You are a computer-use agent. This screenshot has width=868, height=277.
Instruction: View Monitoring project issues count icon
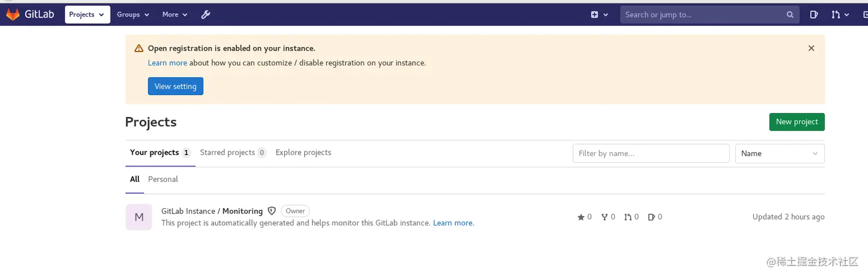point(651,217)
